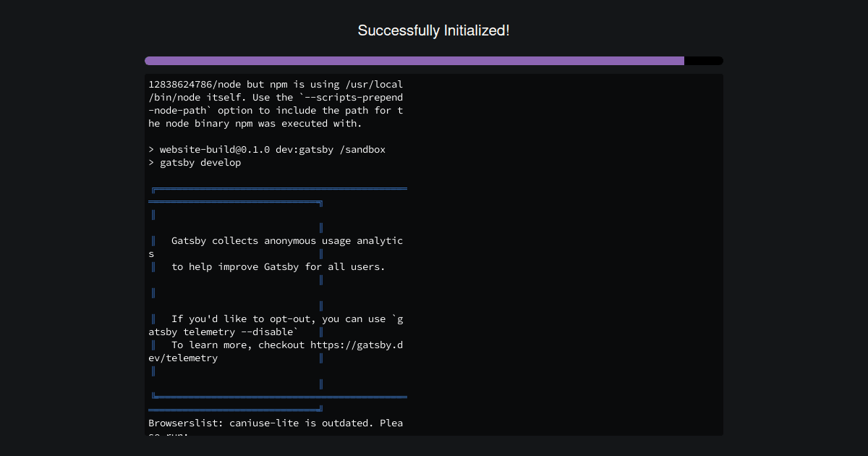Image resolution: width=868 pixels, height=456 pixels.
Task: Click the purple progress bar
Action: click(412, 61)
